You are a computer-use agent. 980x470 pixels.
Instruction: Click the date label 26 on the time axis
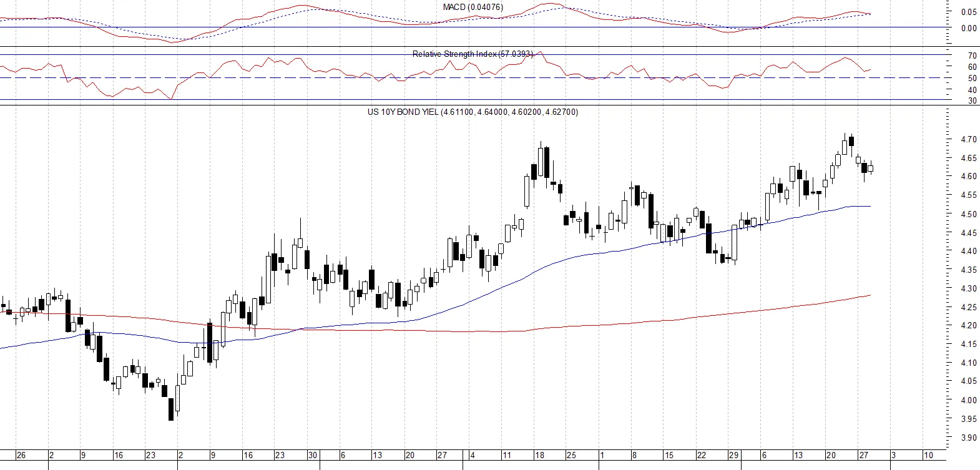tap(21, 456)
